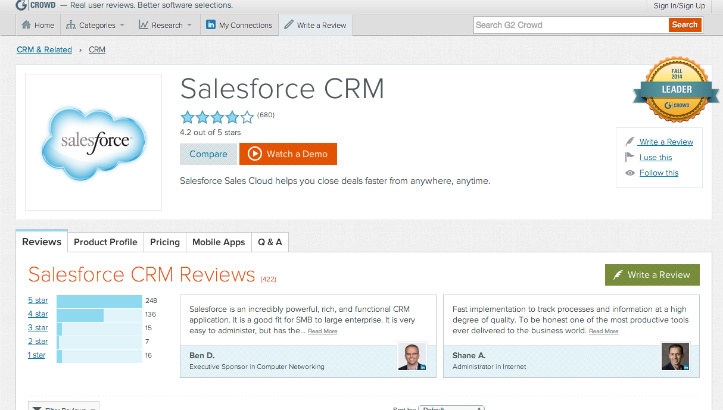Viewport: 723px width, 410px height.
Task: Focus the Search G2 Crowd field
Action: (x=571, y=25)
